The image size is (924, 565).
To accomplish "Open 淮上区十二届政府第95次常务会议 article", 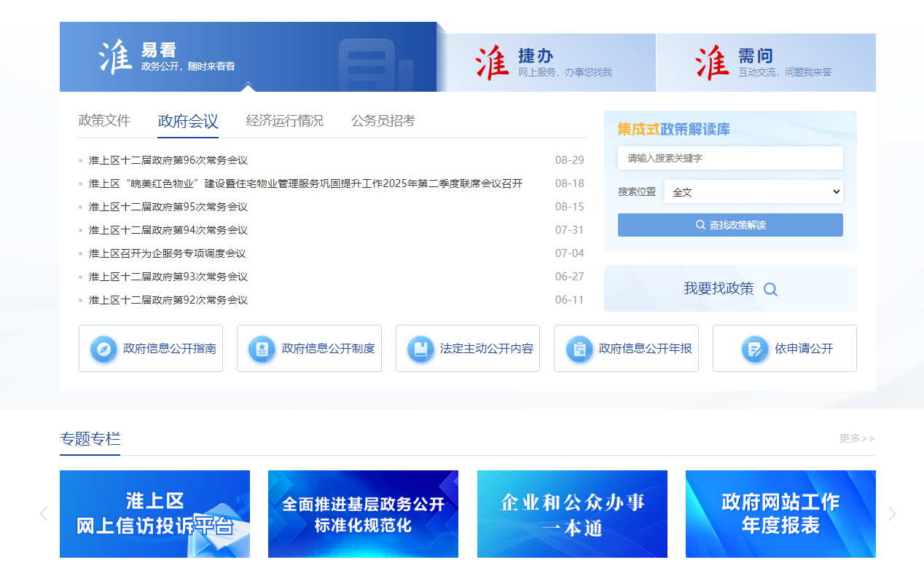I will point(168,207).
